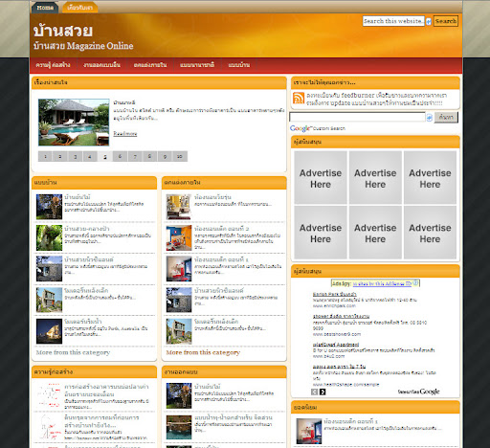Select แบบบ้าน in red menu bar
The width and height of the screenshot is (490, 448).
tap(239, 65)
